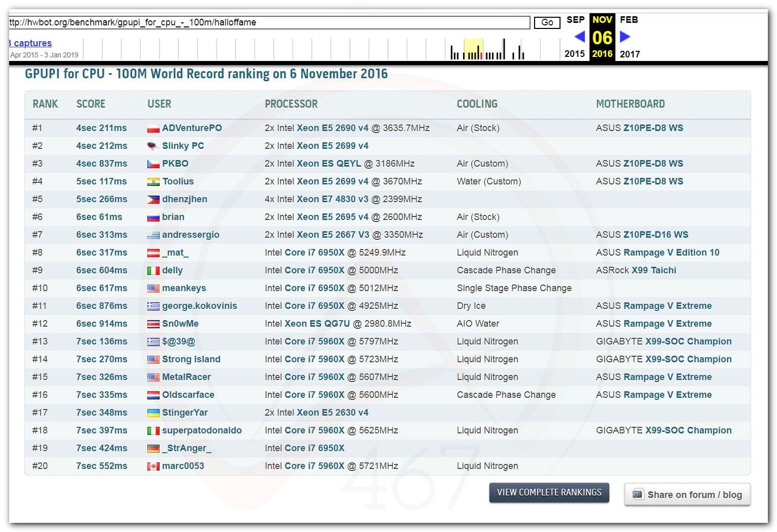Open the captures link
The height and width of the screenshot is (532, 777).
[32, 43]
